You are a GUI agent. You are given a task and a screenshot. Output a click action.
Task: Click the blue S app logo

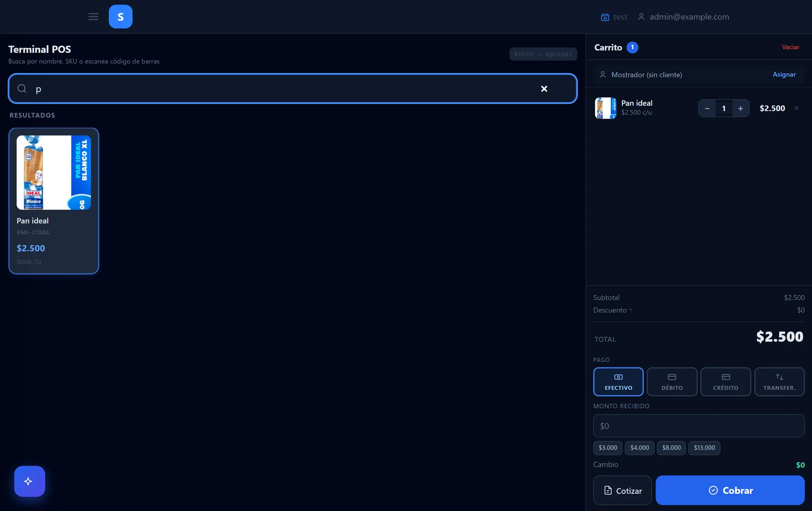[x=120, y=17]
